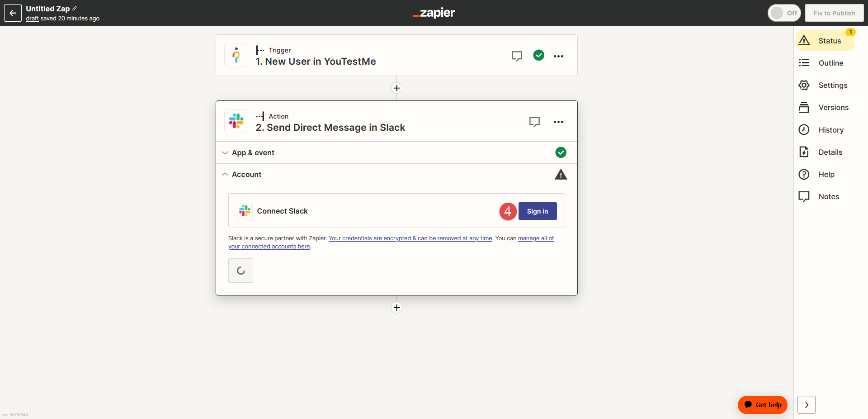Screen dimensions: 868x419
Task: Select the Send Direct Message in Slack title
Action: 330,128
